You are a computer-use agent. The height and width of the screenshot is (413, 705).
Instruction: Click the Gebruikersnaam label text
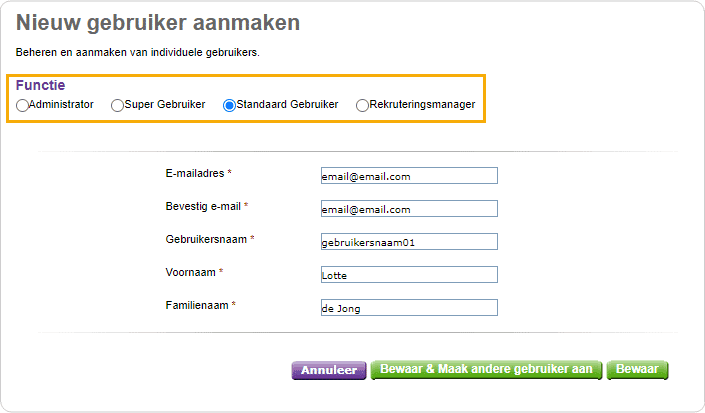(206, 240)
